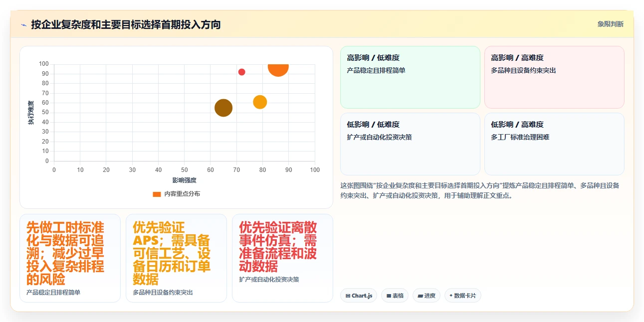Click the 象限判断 label in the header

(610, 24)
